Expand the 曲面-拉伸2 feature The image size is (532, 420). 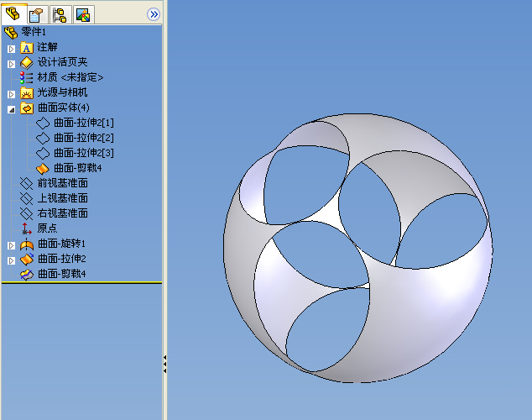tap(11, 260)
